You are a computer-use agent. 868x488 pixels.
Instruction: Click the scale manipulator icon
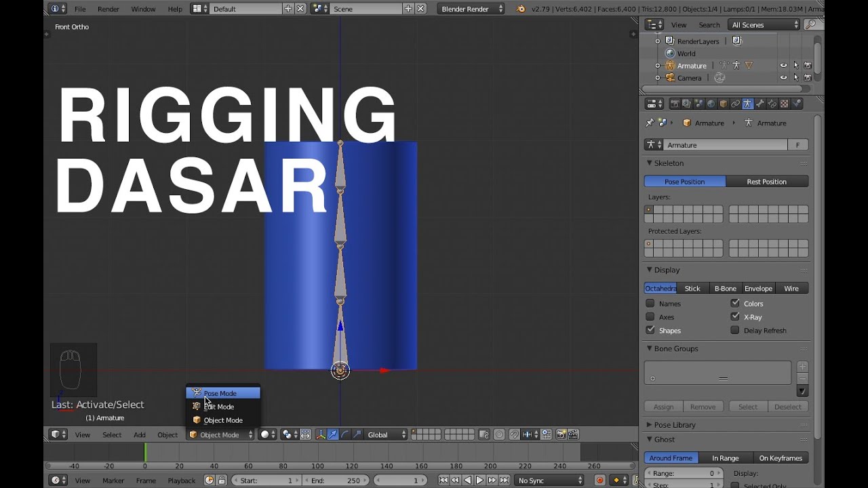point(357,434)
